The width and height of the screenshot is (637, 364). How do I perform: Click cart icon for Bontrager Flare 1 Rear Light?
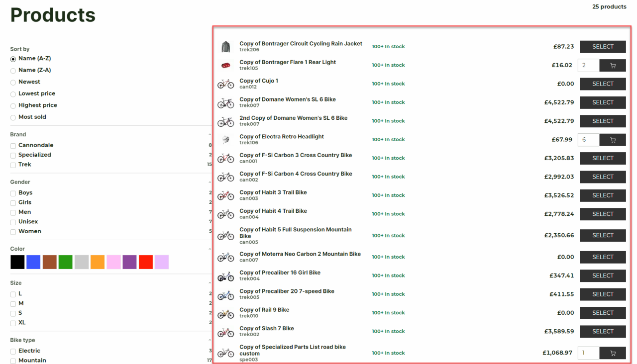(613, 66)
